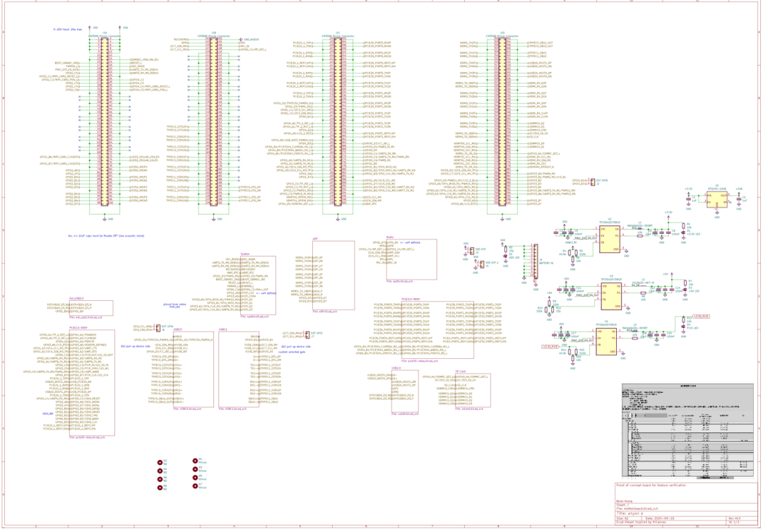Open the PCIE2.0-EKEY hierarchical sheet
Screen dimensions: 763x532
pyautogui.click(x=93, y=382)
